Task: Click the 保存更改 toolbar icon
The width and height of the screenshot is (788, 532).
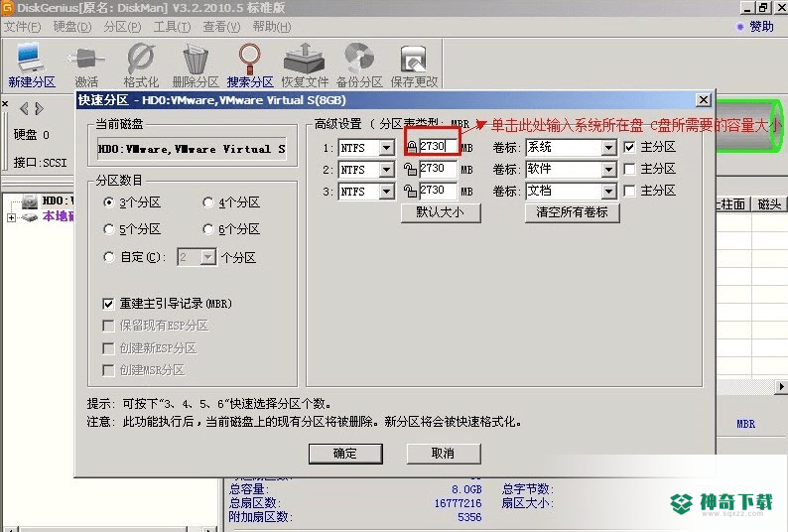Action: coord(414,66)
